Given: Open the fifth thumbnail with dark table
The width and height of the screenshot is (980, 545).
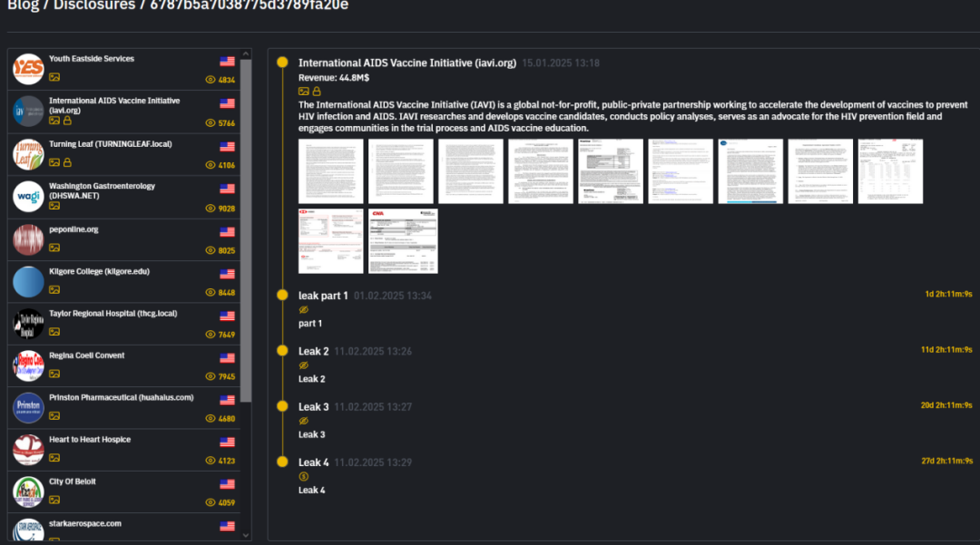Looking at the screenshot, I should point(611,171).
